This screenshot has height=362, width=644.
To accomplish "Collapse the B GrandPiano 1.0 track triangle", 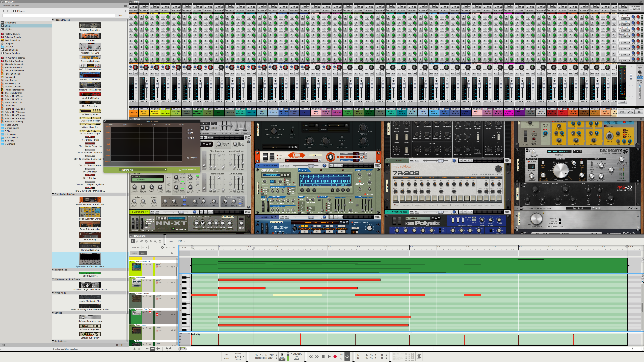I will [x=130, y=262].
